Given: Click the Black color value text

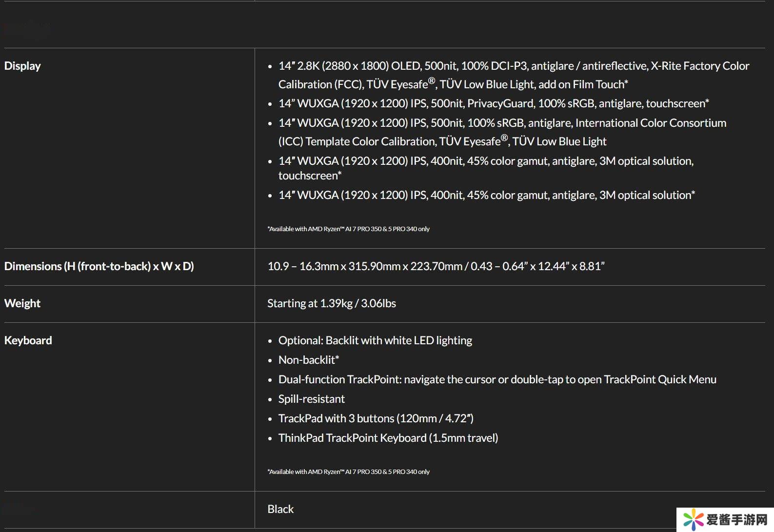Looking at the screenshot, I should coord(280,509).
